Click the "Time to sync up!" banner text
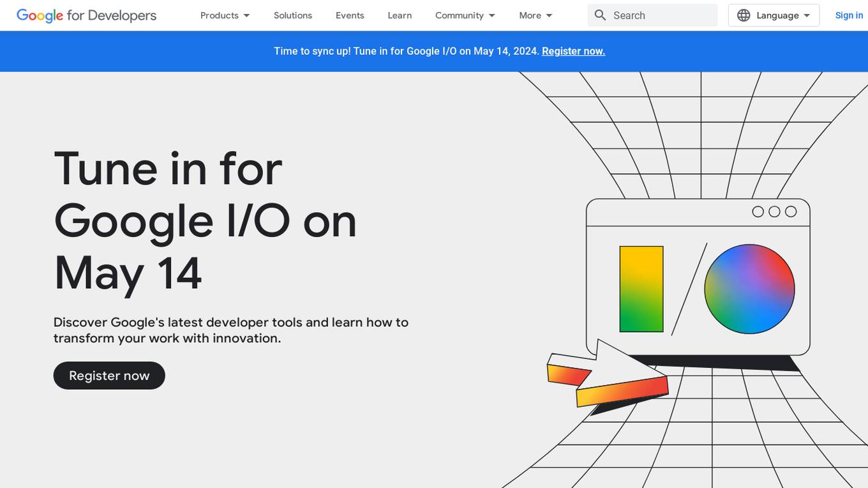Screen dimensions: 868x488 point(407,51)
